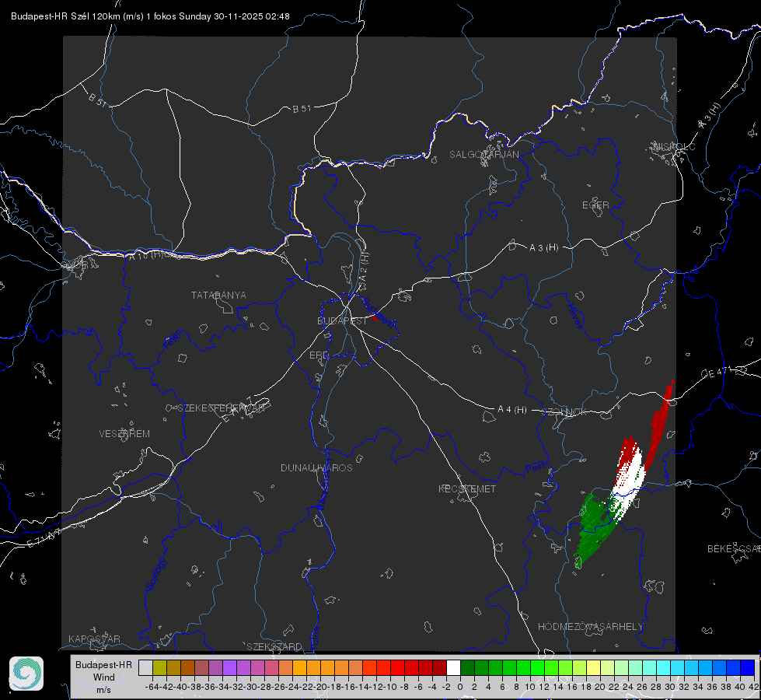Pick the yellow swatch between 18 and 20
The image size is (761, 700).
click(x=593, y=667)
